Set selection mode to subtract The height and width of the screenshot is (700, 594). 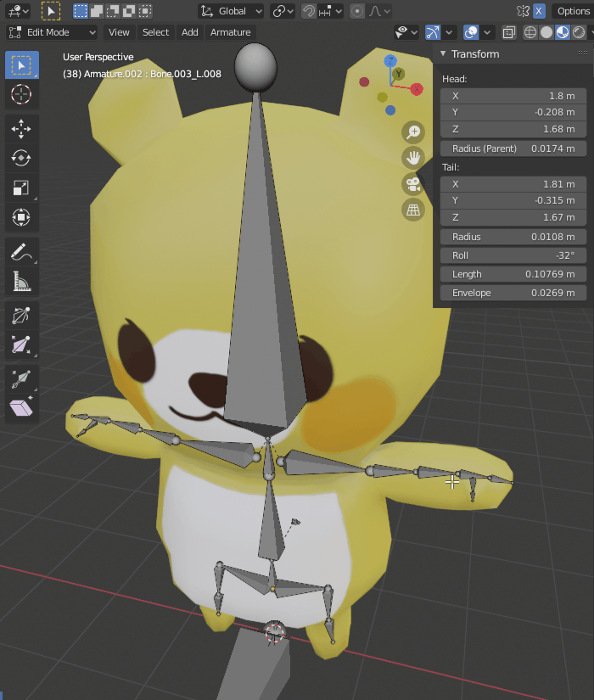113,11
